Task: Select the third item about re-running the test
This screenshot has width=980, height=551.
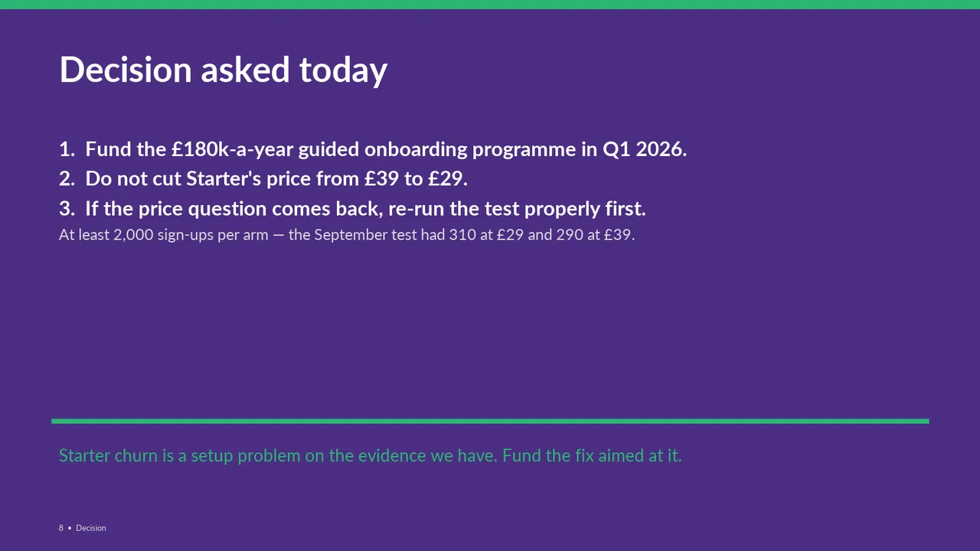Action: (x=352, y=209)
